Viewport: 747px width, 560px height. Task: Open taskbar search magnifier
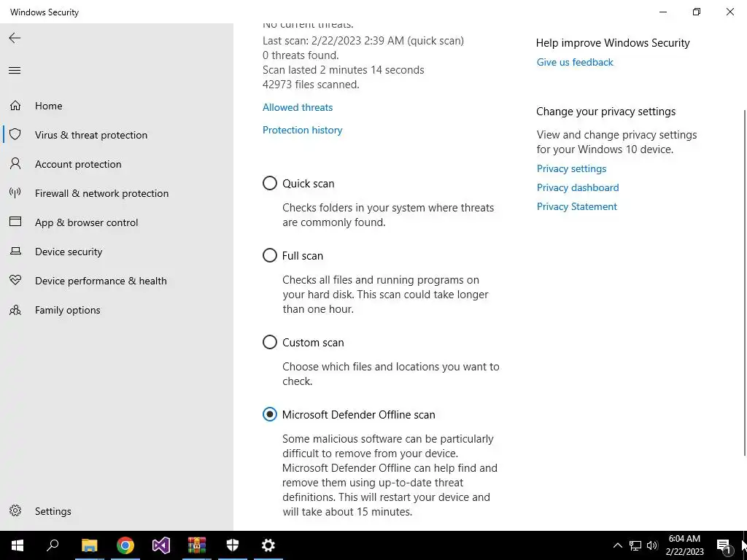[53, 545]
